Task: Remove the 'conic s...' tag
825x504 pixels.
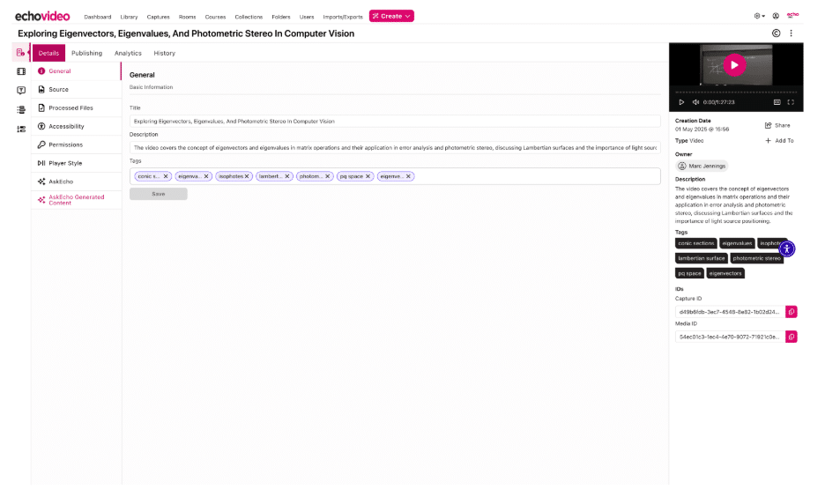Action: point(165,176)
